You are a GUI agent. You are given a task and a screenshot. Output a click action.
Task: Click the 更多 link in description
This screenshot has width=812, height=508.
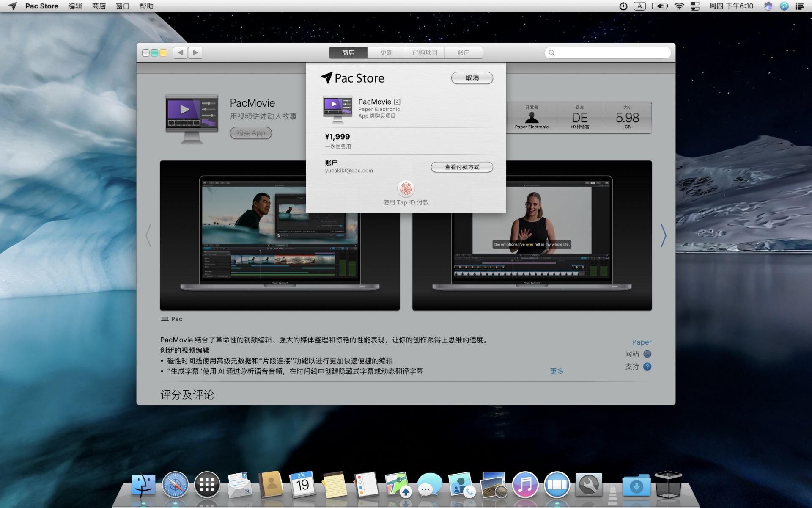click(557, 371)
